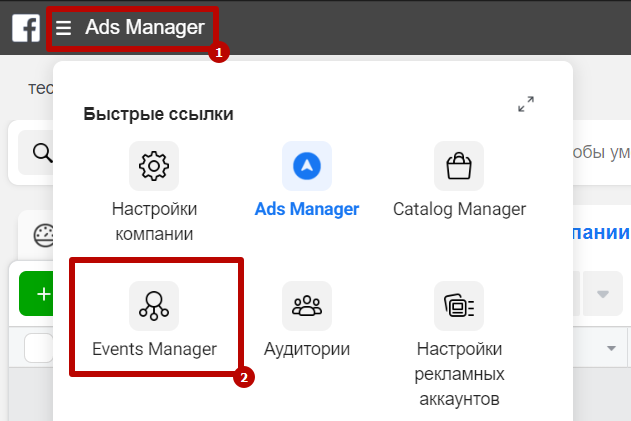Screen dimensions: 631x421
Task: Click the Настройки рекламных аккаунтов label
Action: tap(459, 374)
